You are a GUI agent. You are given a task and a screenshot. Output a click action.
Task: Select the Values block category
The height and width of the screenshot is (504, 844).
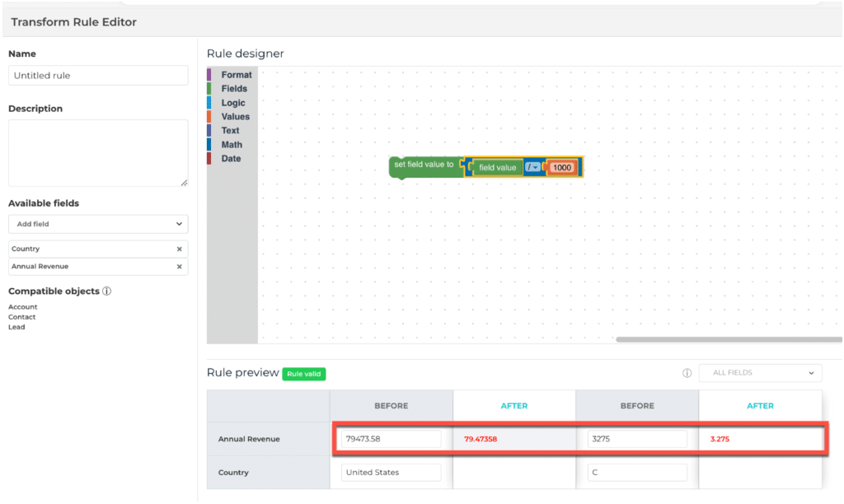(x=235, y=117)
